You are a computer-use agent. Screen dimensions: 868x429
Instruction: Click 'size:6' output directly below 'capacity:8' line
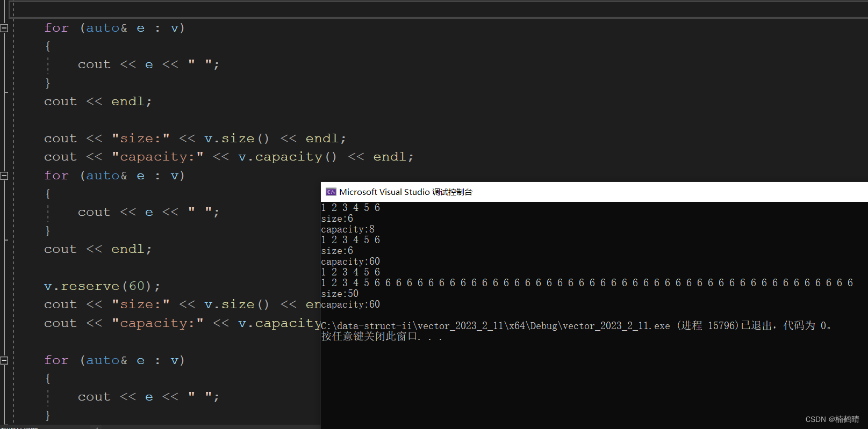[x=337, y=251]
